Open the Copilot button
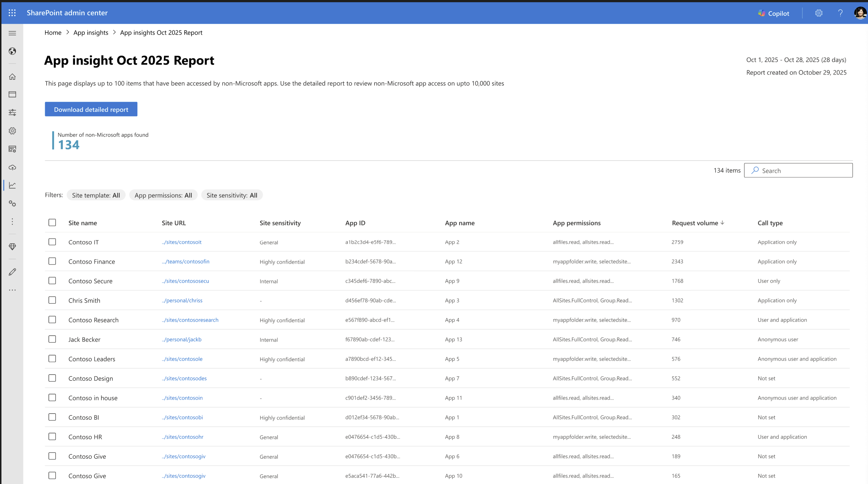 [773, 13]
